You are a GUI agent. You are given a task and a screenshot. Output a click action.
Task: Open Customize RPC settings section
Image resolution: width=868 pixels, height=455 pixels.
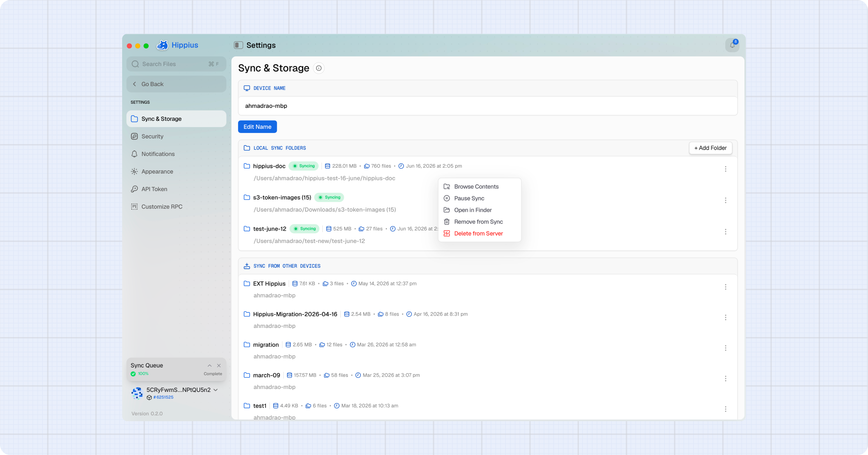pos(176,207)
